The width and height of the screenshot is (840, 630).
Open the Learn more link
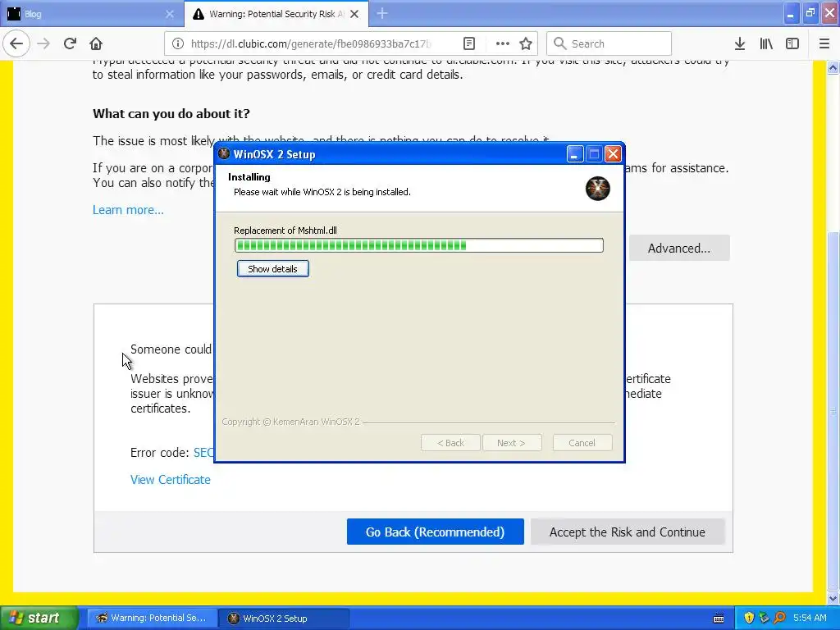(128, 210)
